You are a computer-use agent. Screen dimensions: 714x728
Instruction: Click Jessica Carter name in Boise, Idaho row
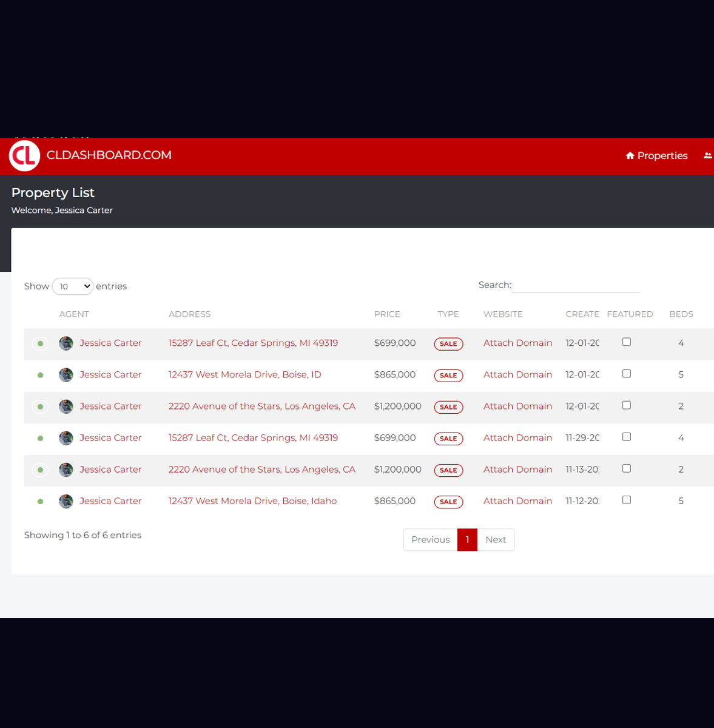[x=110, y=500]
